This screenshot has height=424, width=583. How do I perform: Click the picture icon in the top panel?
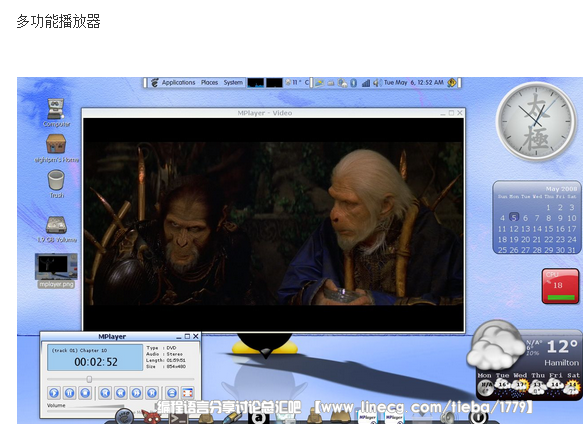[319, 83]
